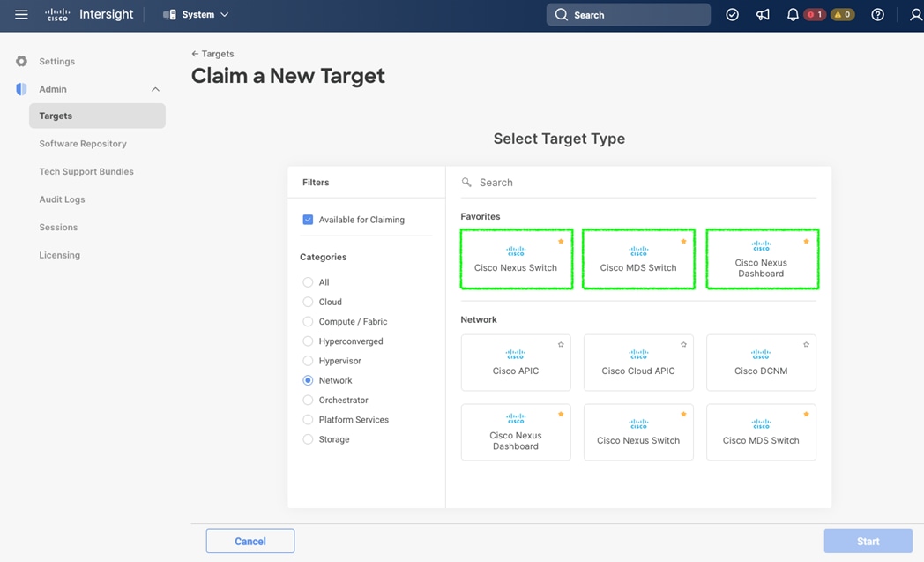Click the target type Search field
This screenshot has width=924, height=562.
coord(639,183)
